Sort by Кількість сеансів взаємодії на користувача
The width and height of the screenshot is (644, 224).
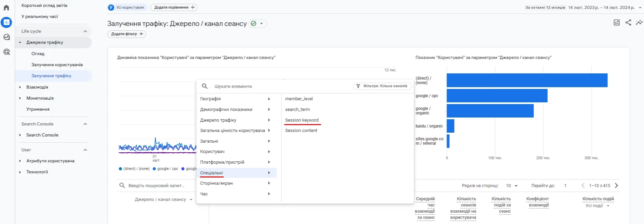point(463,208)
